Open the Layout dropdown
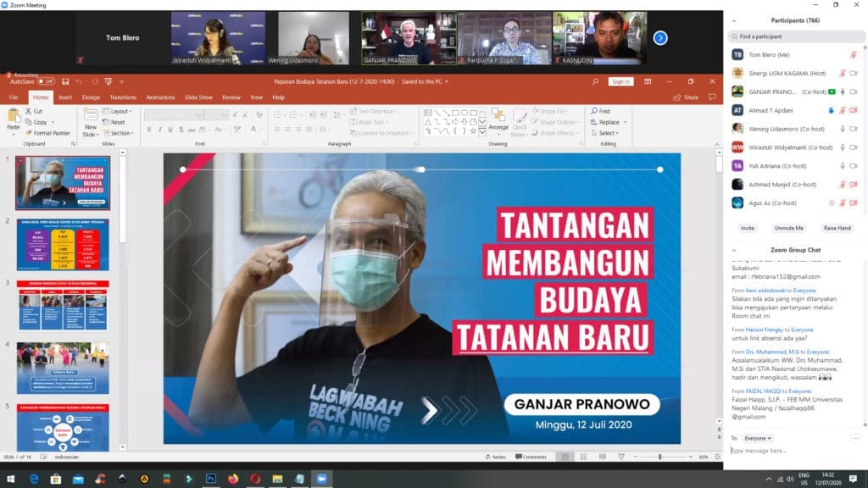The width and height of the screenshot is (868, 488). click(x=117, y=111)
